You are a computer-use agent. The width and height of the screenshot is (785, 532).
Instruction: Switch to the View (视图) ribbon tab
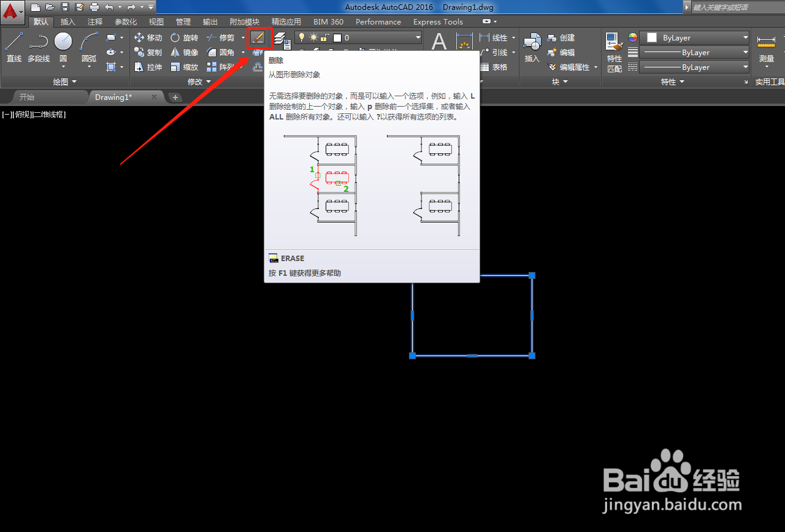tap(156, 21)
